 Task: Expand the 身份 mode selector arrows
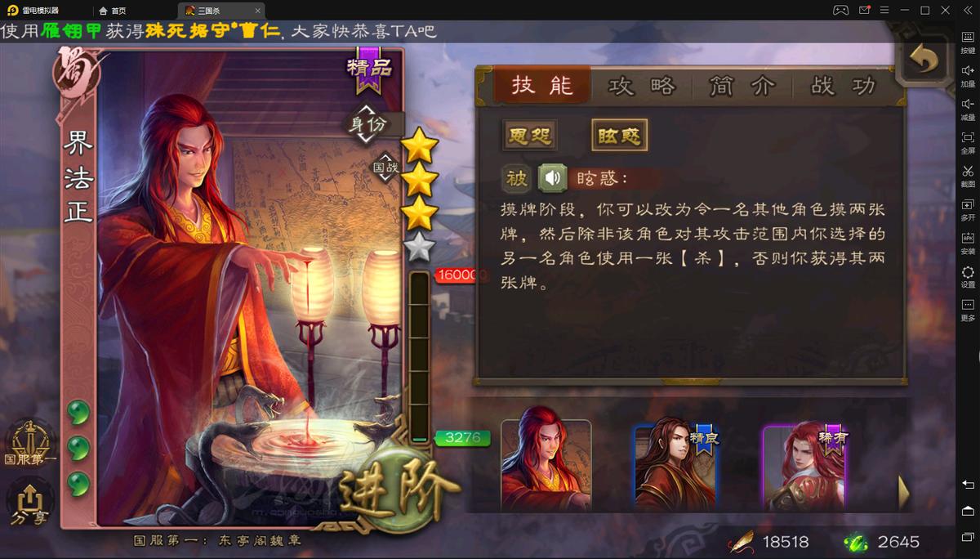tap(367, 124)
